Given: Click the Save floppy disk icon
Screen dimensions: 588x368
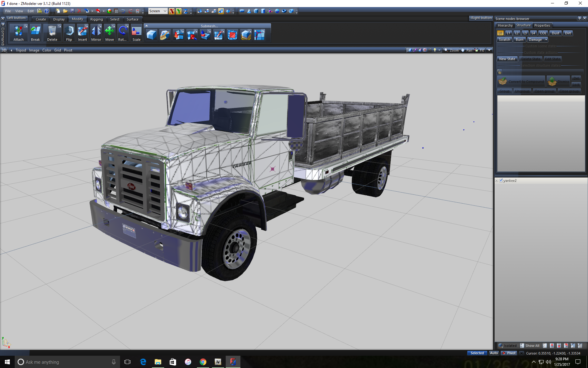Looking at the screenshot, I should (72, 11).
